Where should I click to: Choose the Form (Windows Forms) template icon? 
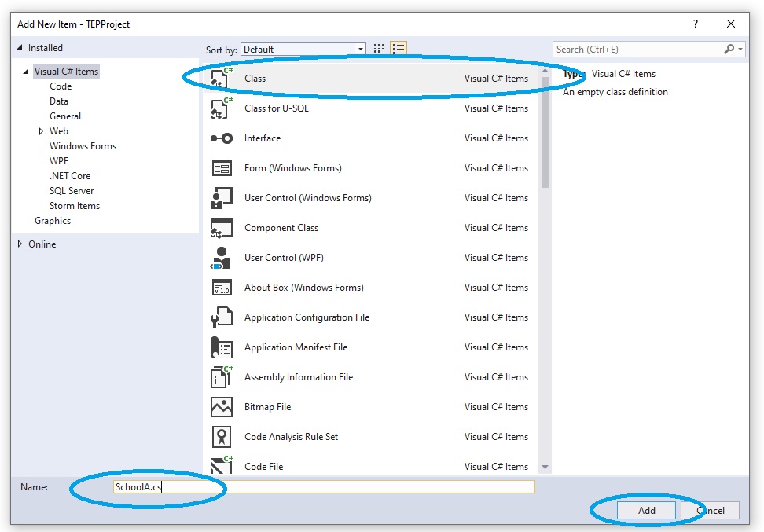point(221,167)
